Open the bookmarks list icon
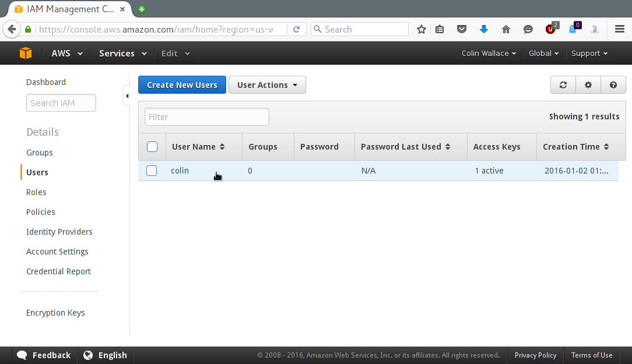The width and height of the screenshot is (632, 364). pos(440,29)
